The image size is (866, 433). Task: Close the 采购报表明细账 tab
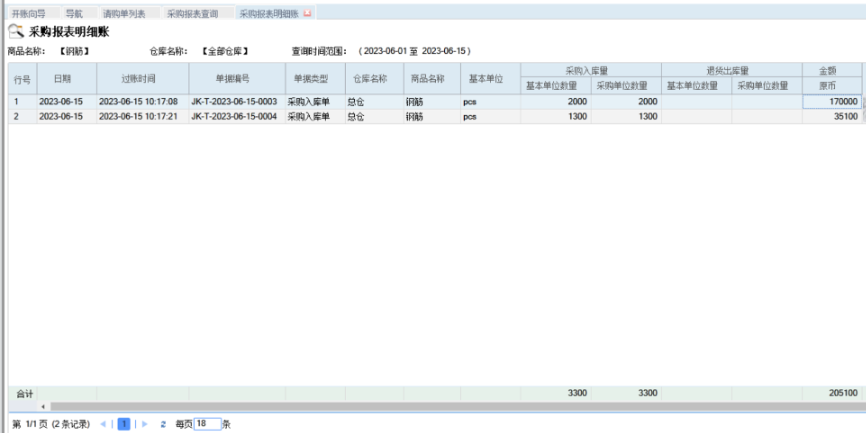coord(307,14)
